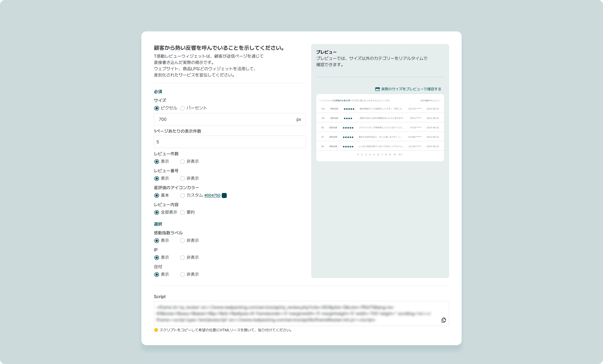603x364 pixels.
Task: Select the パーセント size radio button
Action: 182,108
